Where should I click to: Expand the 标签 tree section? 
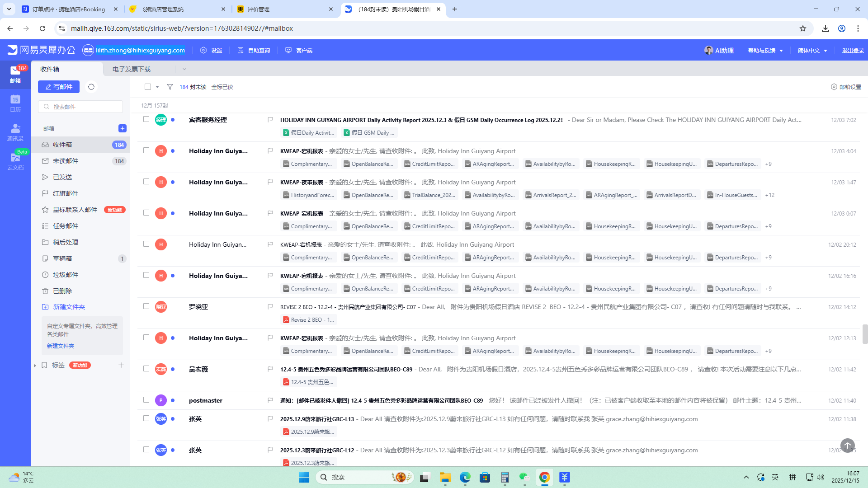click(x=35, y=365)
